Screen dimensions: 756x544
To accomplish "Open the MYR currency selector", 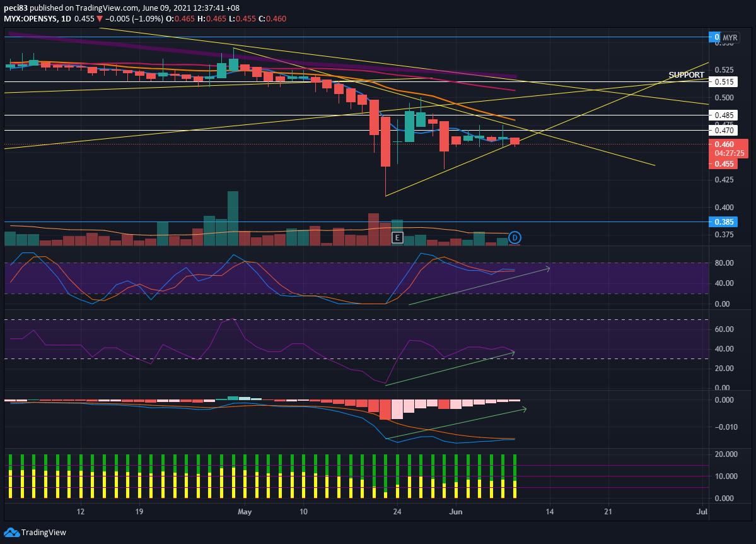I will [x=730, y=37].
